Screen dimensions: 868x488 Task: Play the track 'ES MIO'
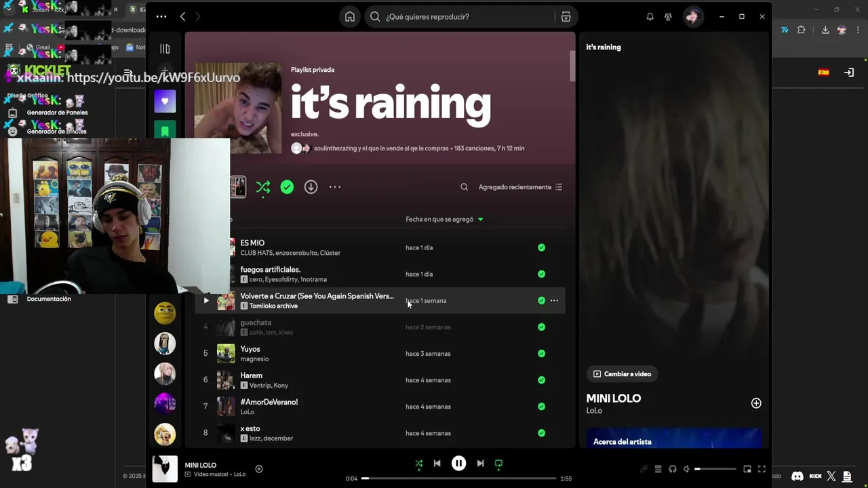click(252, 243)
